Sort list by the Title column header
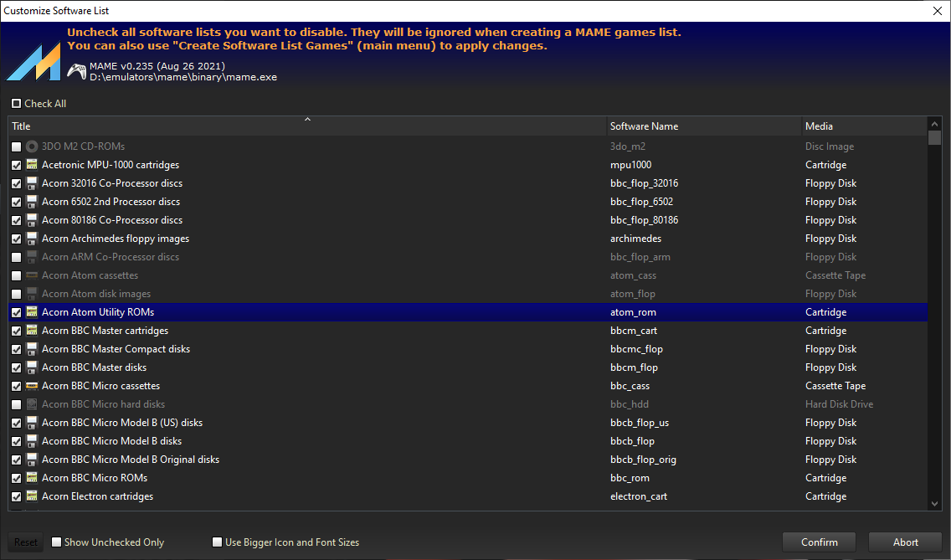The height and width of the screenshot is (560, 951). point(306,126)
